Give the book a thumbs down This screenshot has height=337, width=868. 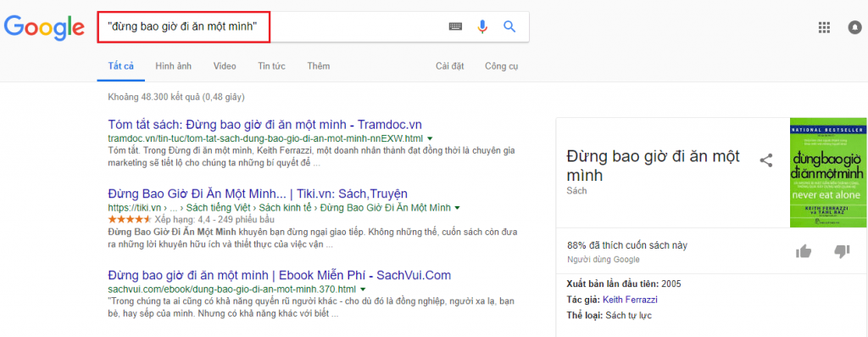click(842, 251)
